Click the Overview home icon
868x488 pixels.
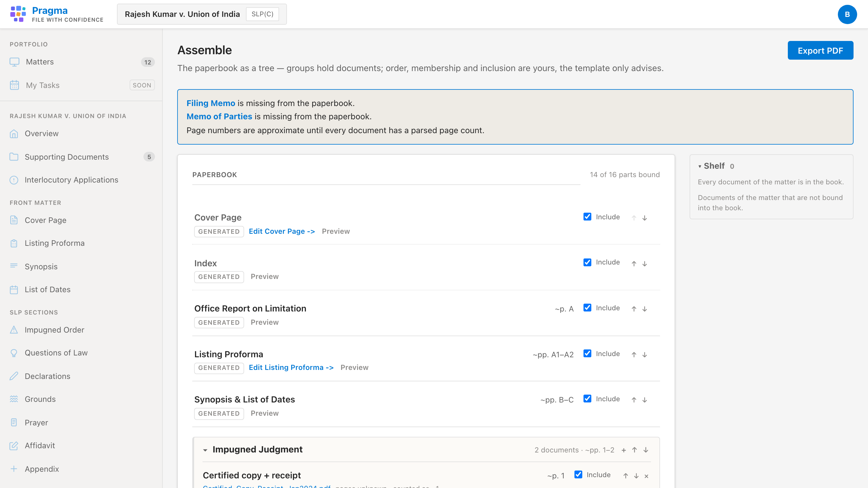click(x=14, y=134)
